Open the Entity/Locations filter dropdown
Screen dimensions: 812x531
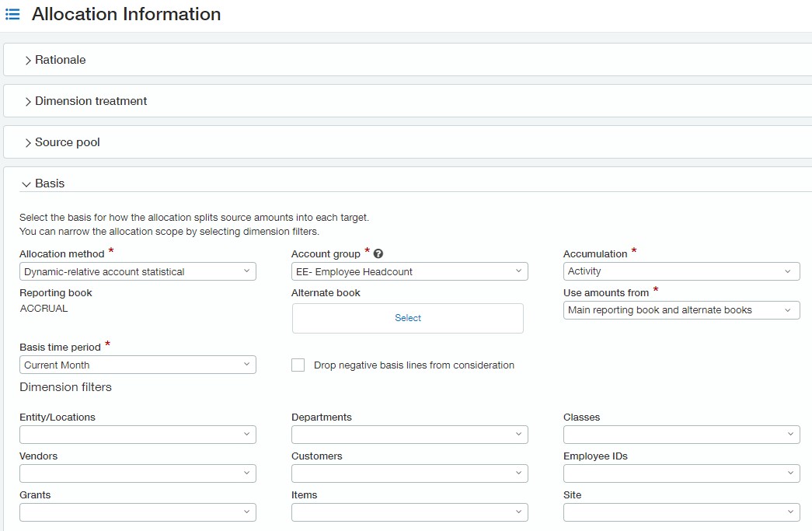pyautogui.click(x=138, y=435)
